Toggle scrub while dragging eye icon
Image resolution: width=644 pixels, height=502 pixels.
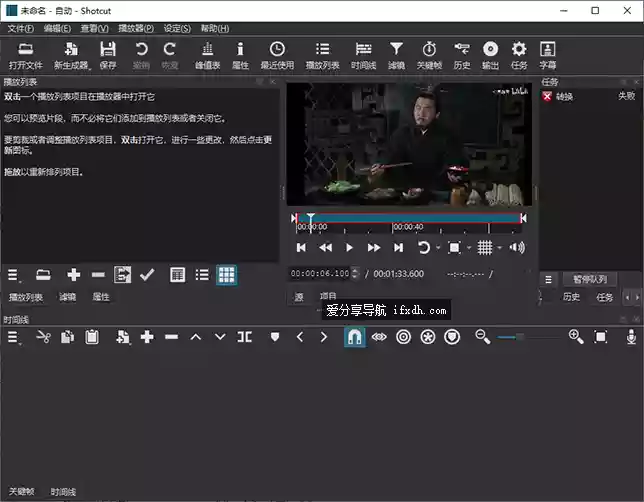pos(379,337)
